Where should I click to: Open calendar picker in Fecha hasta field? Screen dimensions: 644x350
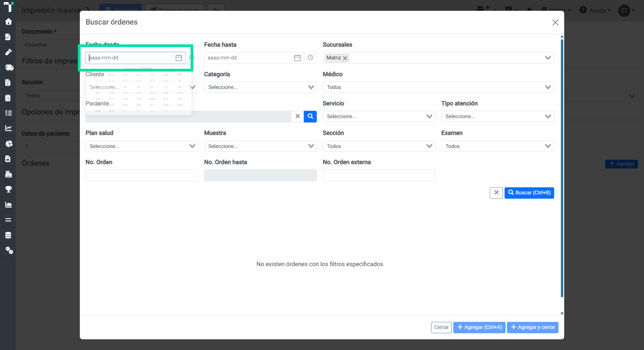(297, 58)
